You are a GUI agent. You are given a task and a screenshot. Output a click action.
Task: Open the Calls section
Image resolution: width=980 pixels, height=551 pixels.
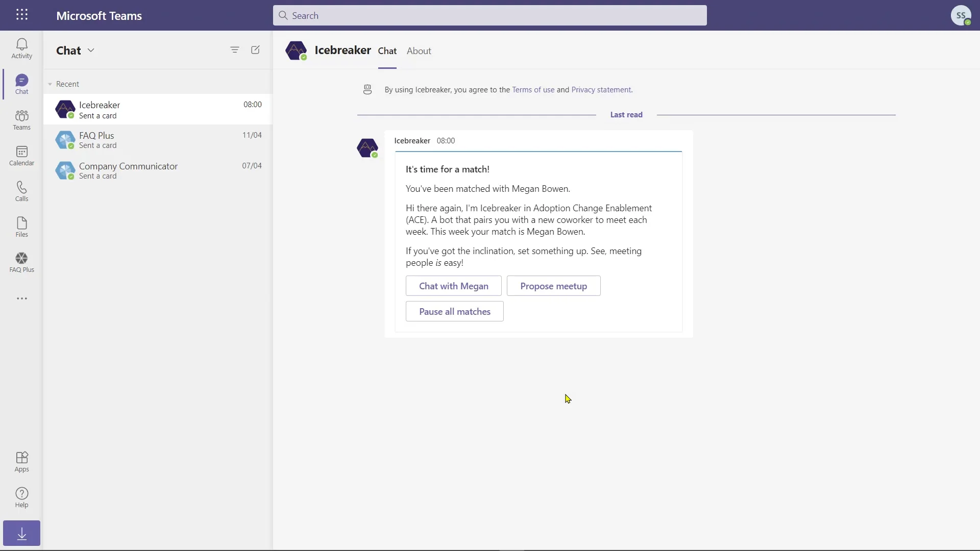pos(21,191)
